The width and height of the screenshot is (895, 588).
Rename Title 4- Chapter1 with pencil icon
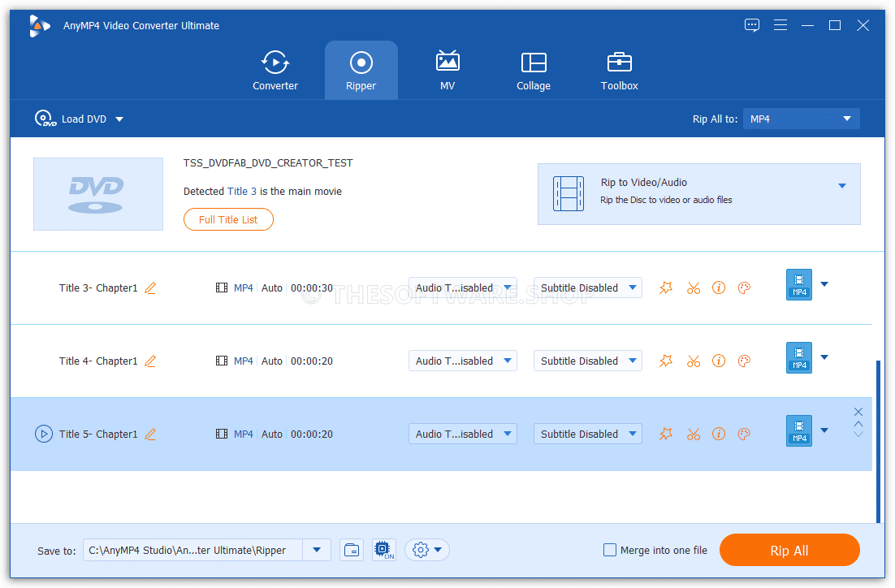(150, 361)
